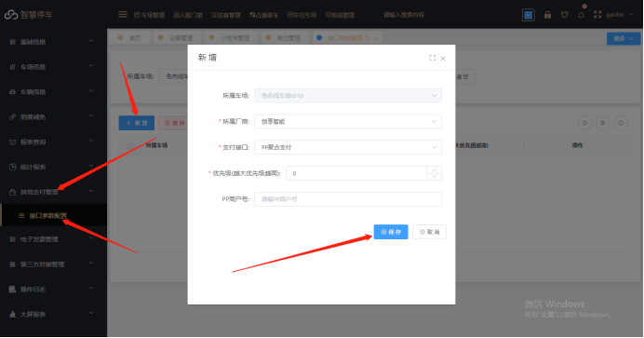The image size is (644, 338).
Task: Toggle select-all checkbox in table header
Action: [x=130, y=145]
